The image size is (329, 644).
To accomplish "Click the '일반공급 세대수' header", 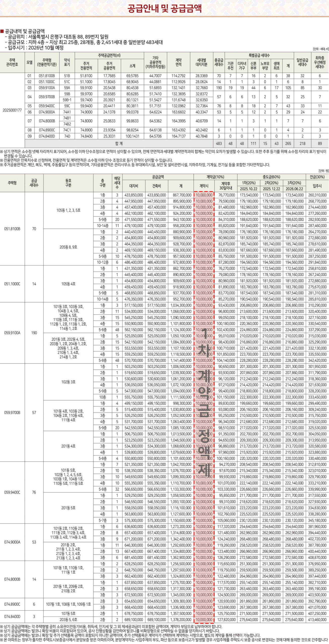I will (302, 62).
